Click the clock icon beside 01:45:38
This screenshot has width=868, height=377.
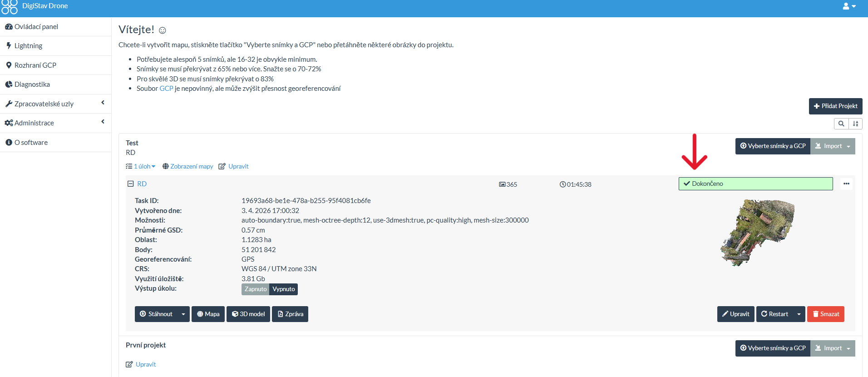(x=563, y=184)
